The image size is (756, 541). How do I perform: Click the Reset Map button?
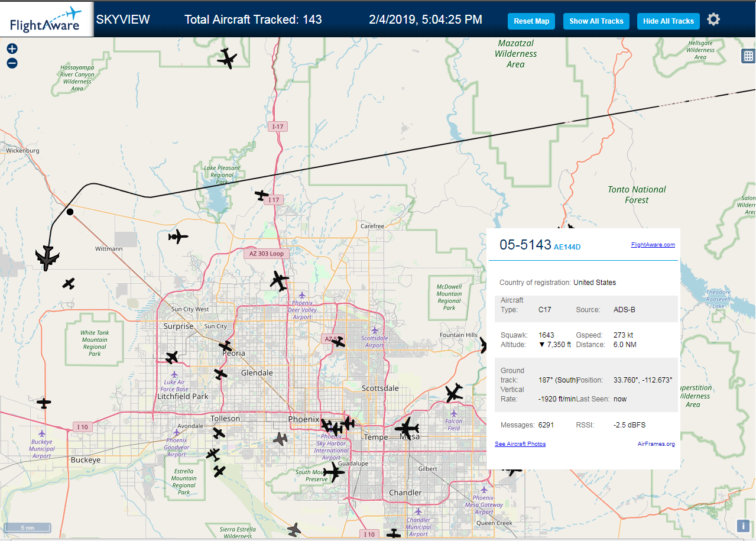point(531,21)
